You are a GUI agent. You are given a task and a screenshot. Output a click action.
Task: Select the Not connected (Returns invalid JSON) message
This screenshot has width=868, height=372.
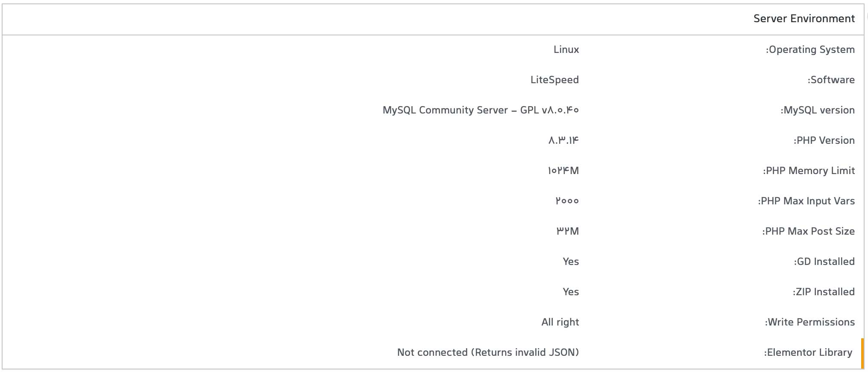coord(488,352)
